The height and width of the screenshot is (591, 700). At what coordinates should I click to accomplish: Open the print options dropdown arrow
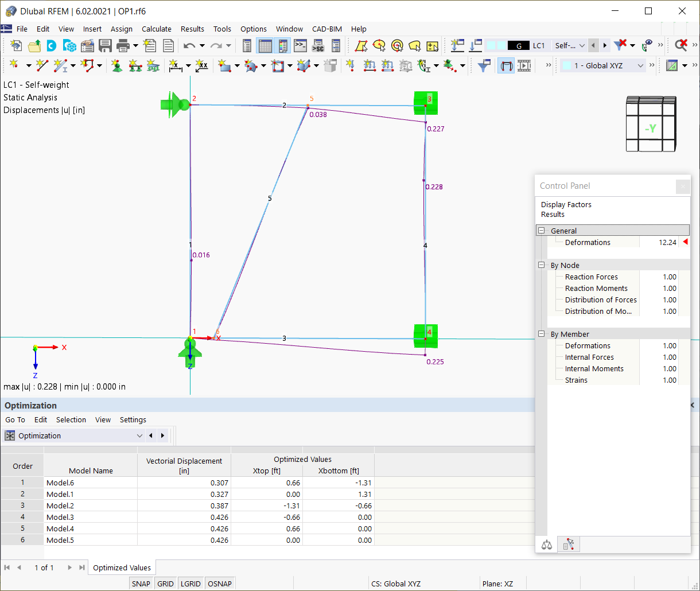135,46
